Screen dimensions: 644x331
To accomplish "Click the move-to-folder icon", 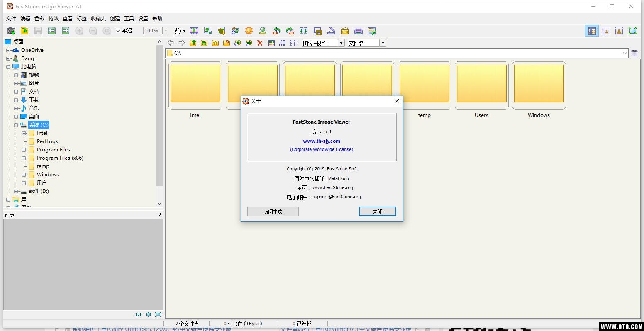I will [x=249, y=43].
